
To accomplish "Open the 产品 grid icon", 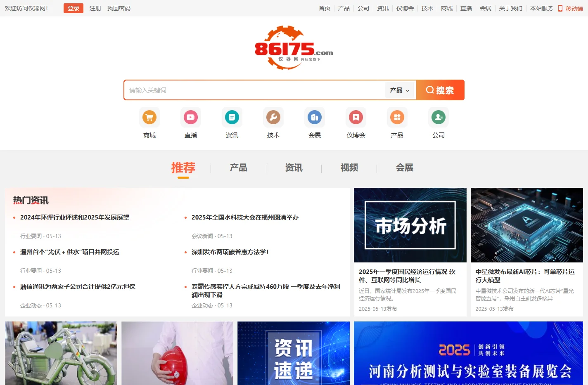I will pos(397,117).
